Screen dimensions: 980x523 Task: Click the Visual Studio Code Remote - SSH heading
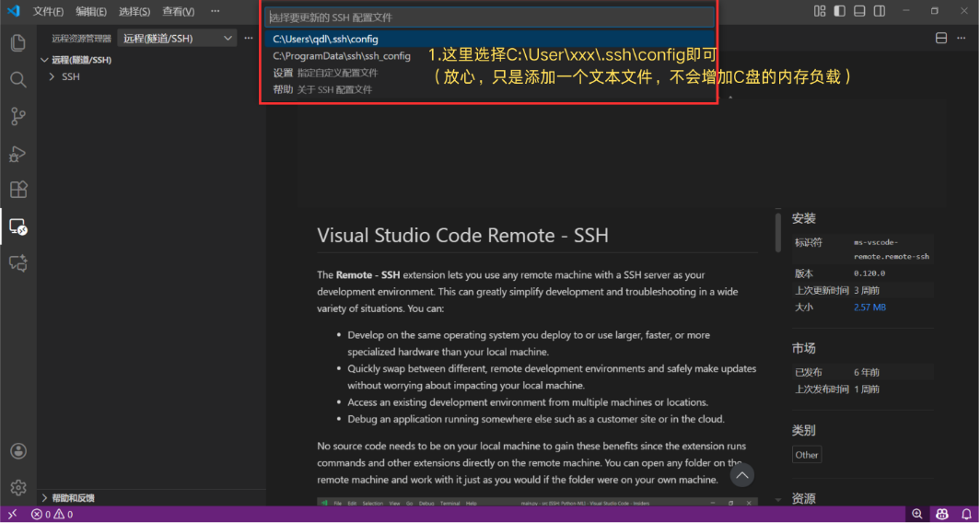coord(462,236)
